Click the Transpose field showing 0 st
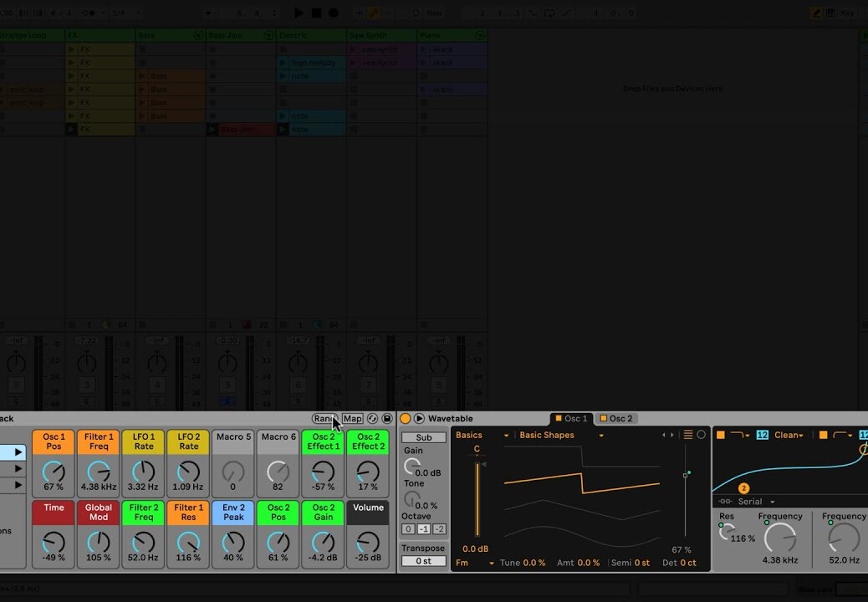Screen dimensions: 868x602 pos(423,561)
